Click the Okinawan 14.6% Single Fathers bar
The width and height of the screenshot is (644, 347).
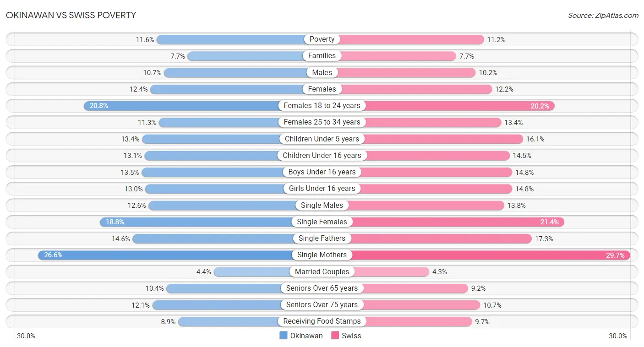[x=227, y=238]
